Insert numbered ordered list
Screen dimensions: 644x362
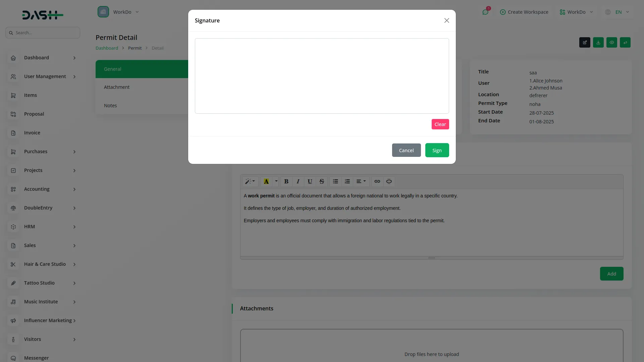tap(347, 181)
